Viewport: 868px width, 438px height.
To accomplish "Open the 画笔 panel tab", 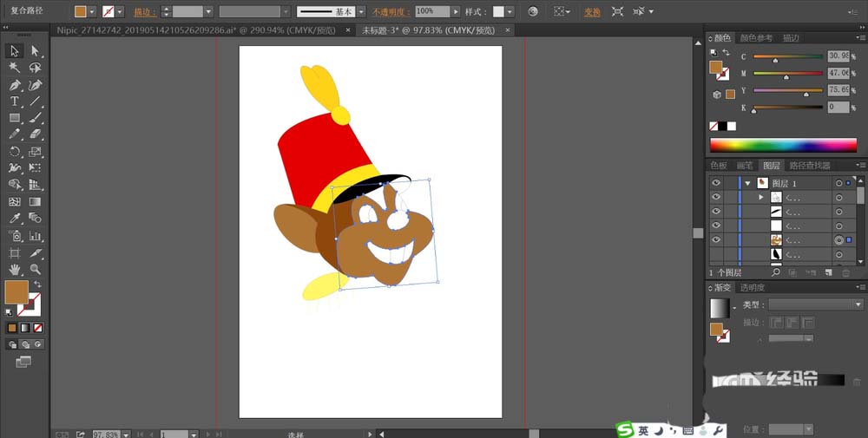I will pos(744,166).
